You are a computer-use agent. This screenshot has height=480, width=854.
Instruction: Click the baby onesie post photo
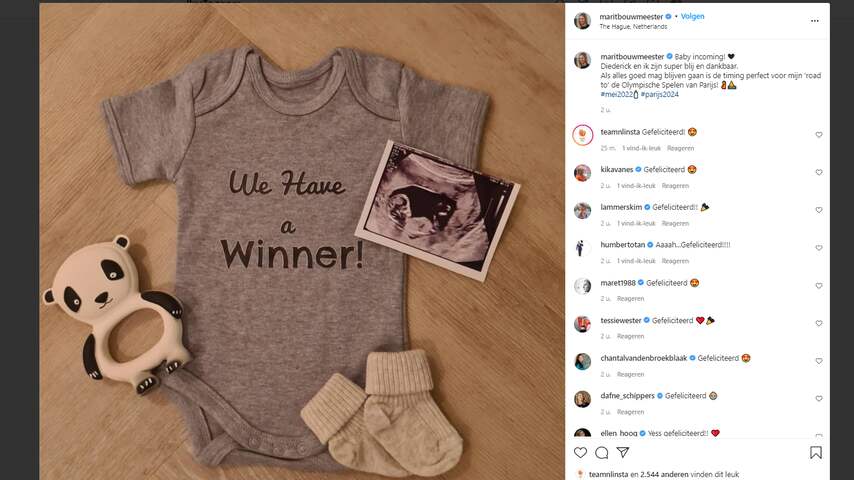pyautogui.click(x=302, y=242)
